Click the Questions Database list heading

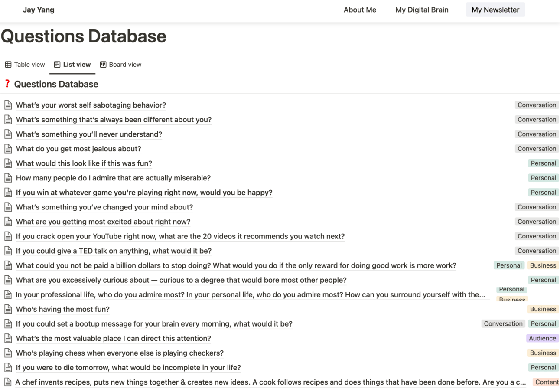click(56, 84)
